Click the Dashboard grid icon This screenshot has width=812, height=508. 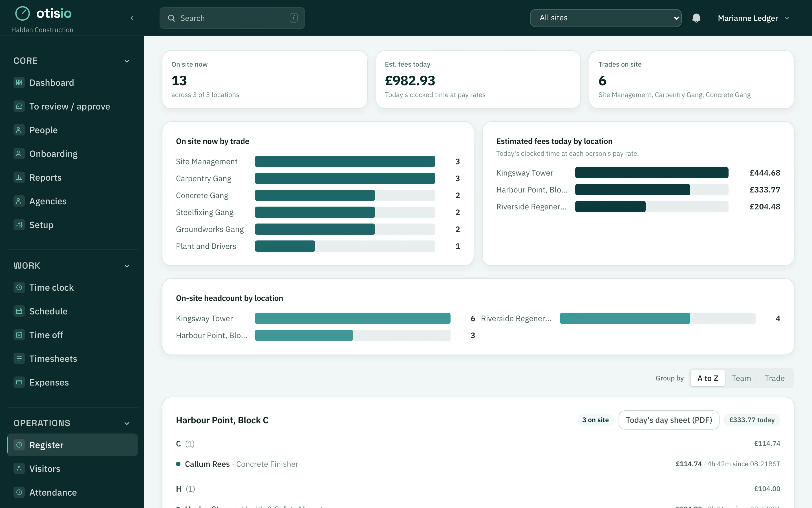(19, 82)
